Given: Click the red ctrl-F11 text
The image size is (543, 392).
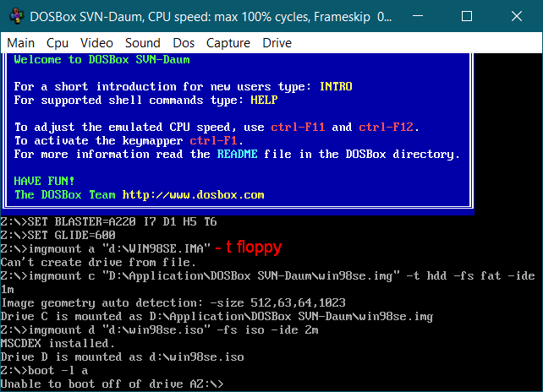Looking at the screenshot, I should click(x=298, y=127).
